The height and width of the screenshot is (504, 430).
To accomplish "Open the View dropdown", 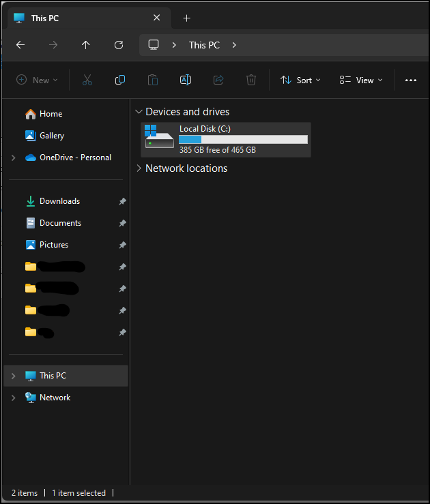I will [361, 80].
